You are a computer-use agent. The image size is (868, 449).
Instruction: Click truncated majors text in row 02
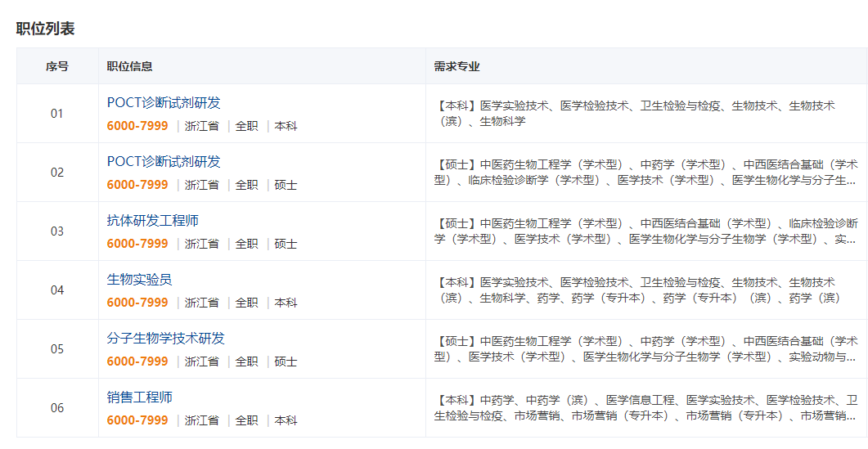[645, 172]
